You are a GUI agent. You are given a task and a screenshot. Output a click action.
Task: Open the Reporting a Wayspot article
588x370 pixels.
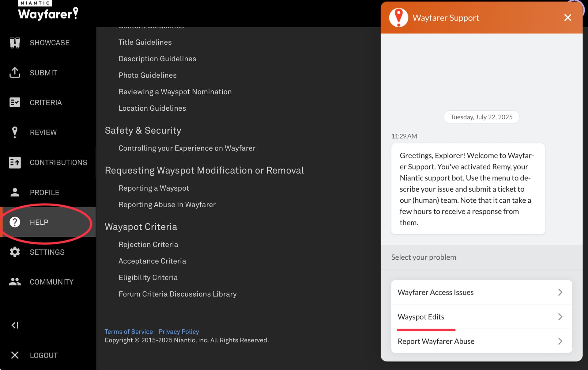click(154, 188)
